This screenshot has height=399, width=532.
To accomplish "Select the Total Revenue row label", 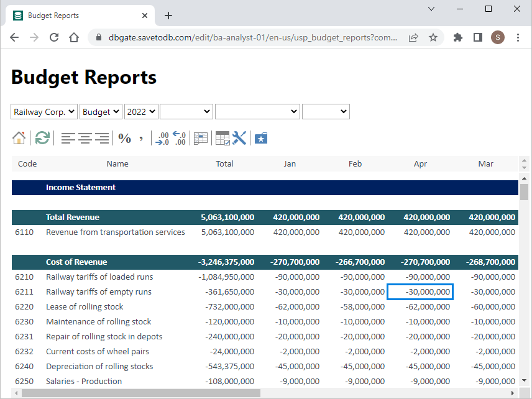I will [73, 218].
